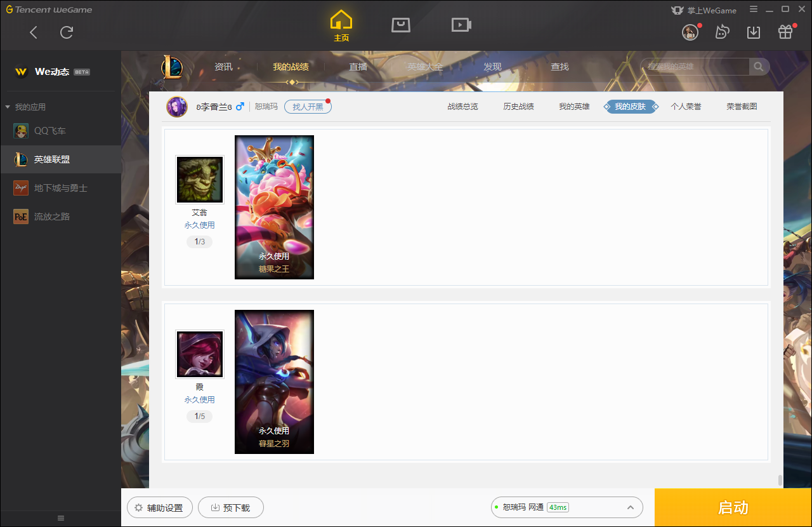812x527 pixels.
Task: Click the 1/5 skin count badge
Action: click(200, 417)
